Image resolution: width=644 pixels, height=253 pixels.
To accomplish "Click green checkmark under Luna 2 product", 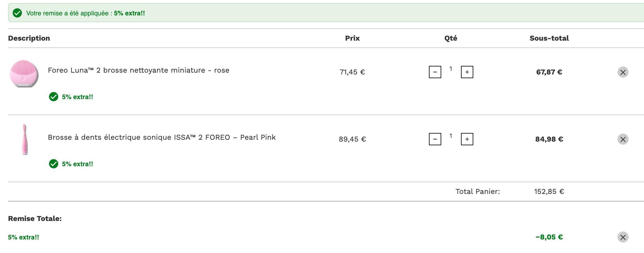I will 54,97.
